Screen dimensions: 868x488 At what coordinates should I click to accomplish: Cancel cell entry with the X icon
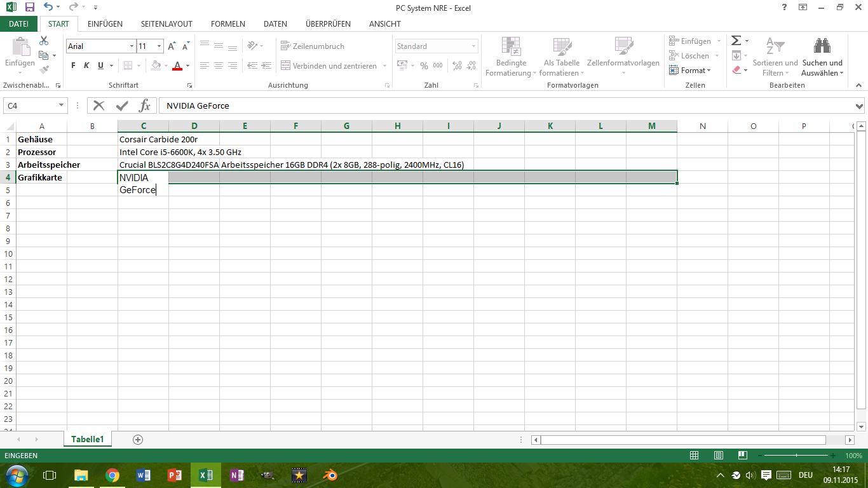coord(98,105)
